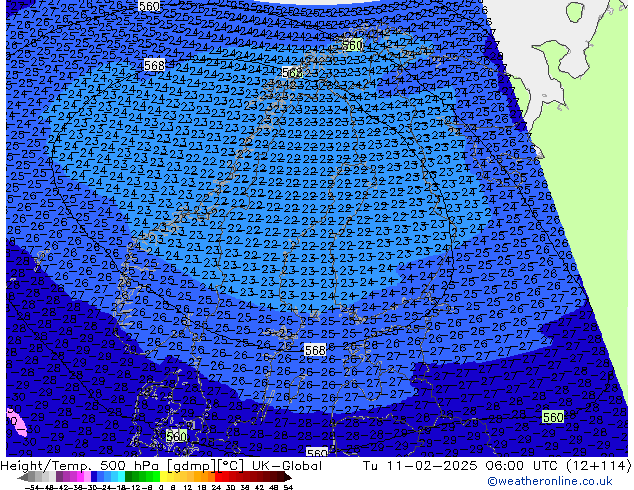Pick the magenta legend swatch above -36
The width and height of the screenshot is (634, 490).
80,478
